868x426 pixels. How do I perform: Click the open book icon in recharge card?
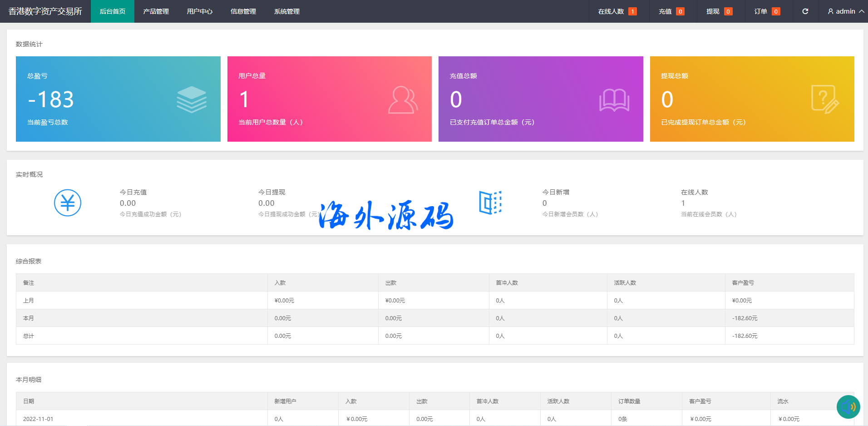tap(614, 100)
